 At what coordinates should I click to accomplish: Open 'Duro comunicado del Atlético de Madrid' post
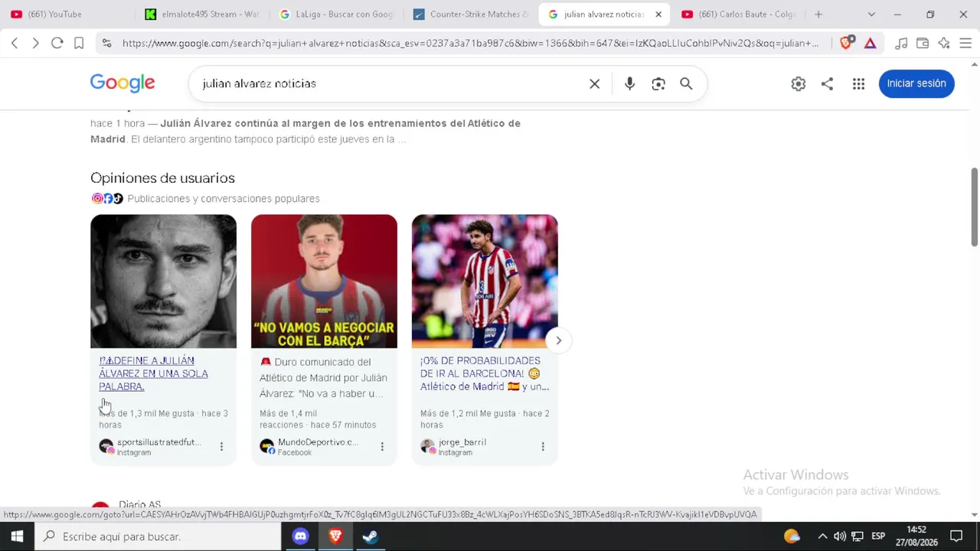point(323,378)
